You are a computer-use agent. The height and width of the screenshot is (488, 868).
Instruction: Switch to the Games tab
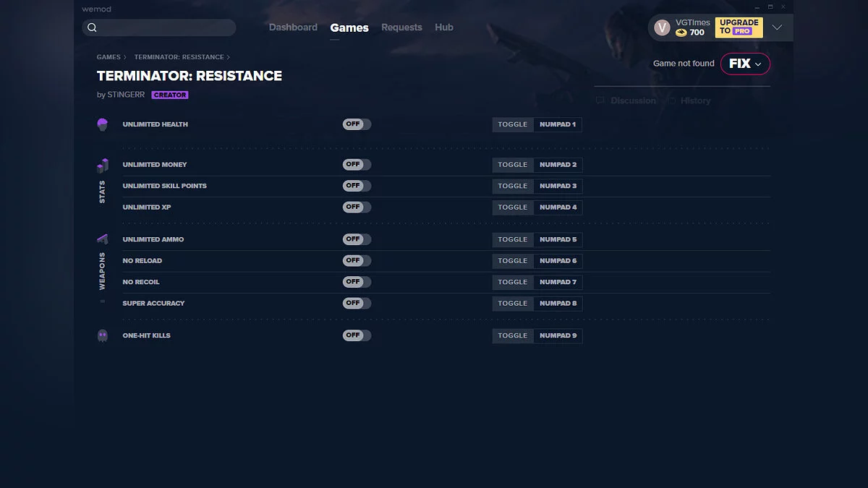click(349, 27)
